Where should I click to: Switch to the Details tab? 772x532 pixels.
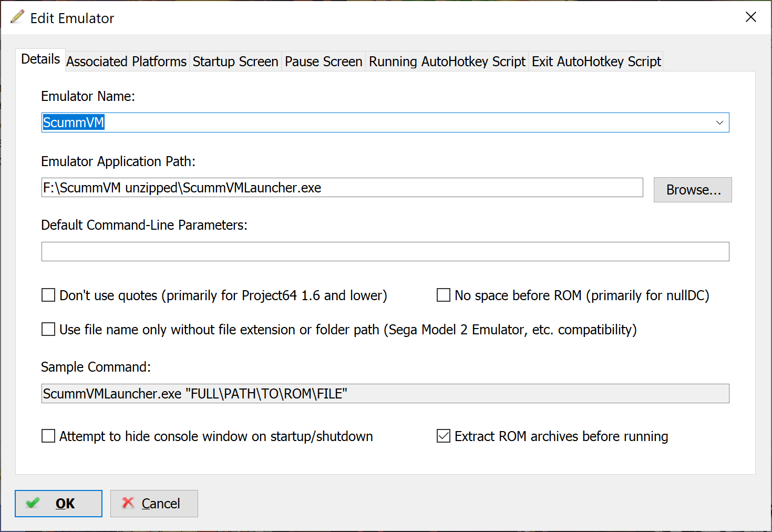click(40, 59)
